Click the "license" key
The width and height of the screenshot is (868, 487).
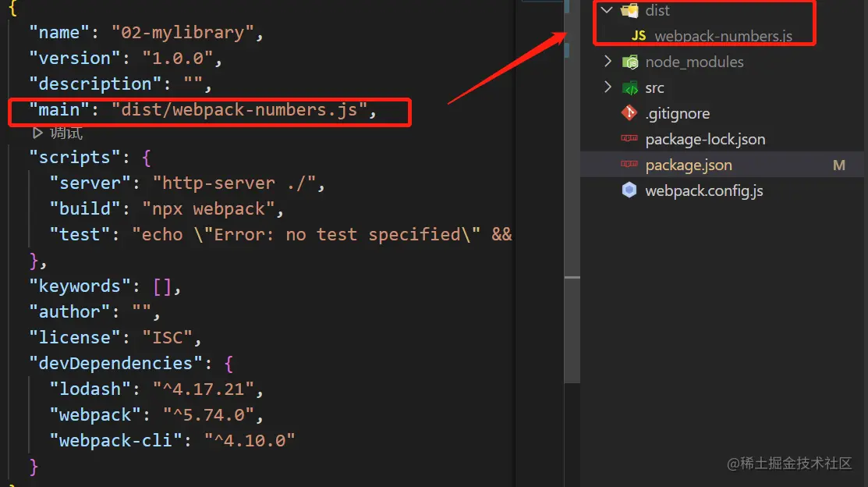click(75, 337)
